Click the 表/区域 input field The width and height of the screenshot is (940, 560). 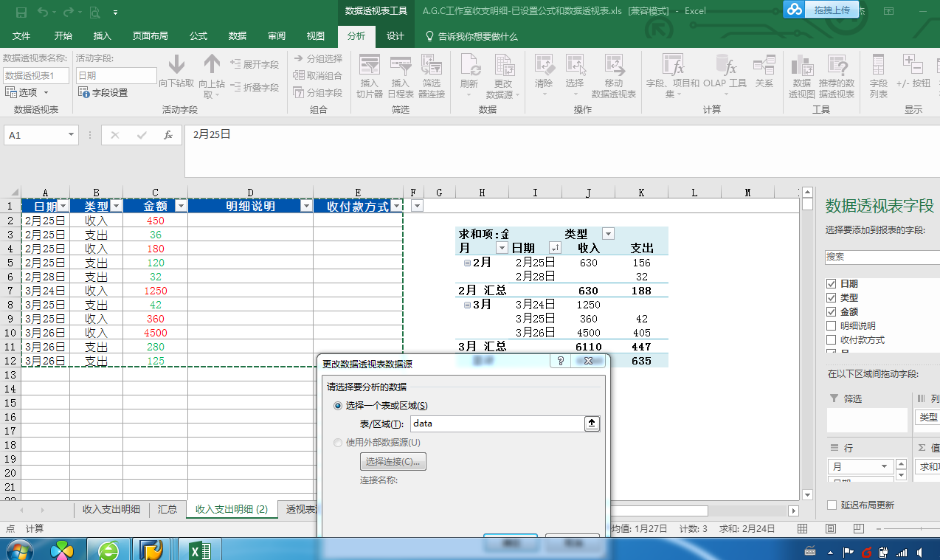[x=497, y=424]
